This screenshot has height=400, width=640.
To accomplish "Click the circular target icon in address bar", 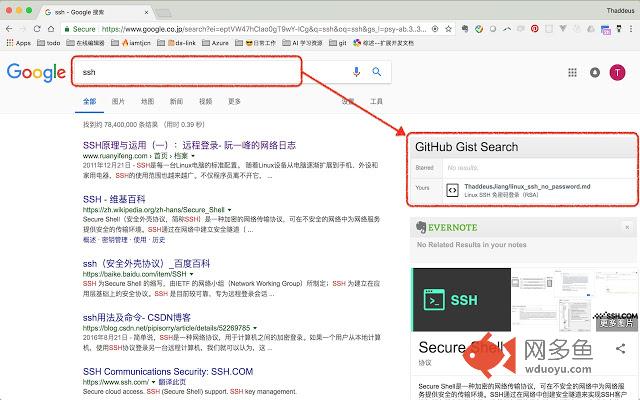I will click(435, 29).
